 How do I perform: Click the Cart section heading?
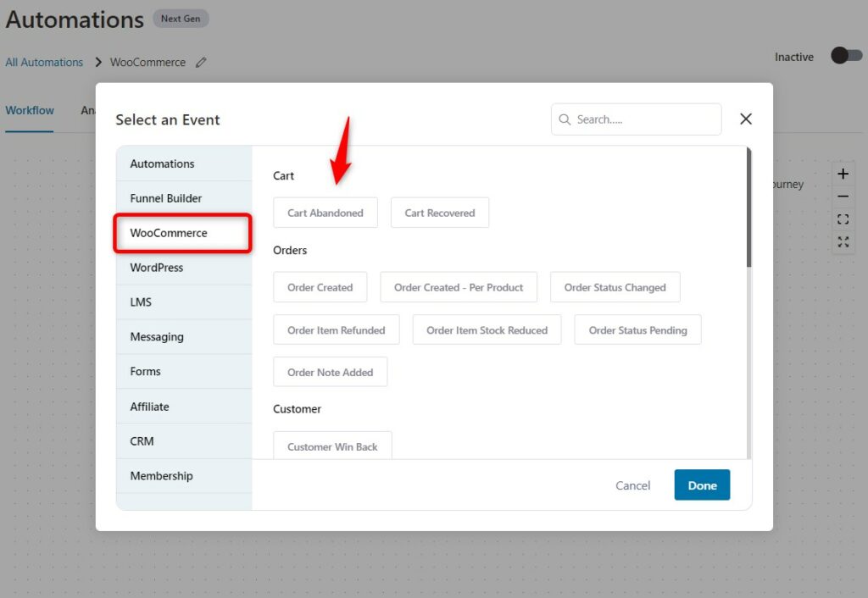283,175
